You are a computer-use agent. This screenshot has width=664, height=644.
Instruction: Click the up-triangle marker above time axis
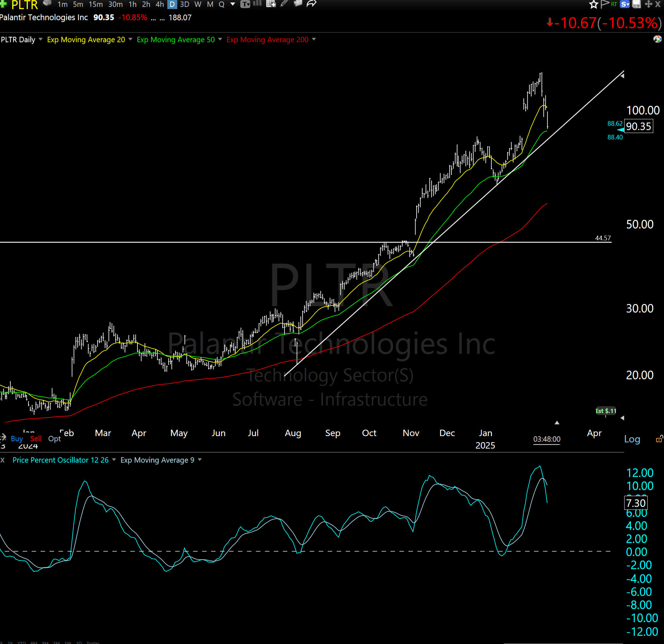tap(557, 423)
